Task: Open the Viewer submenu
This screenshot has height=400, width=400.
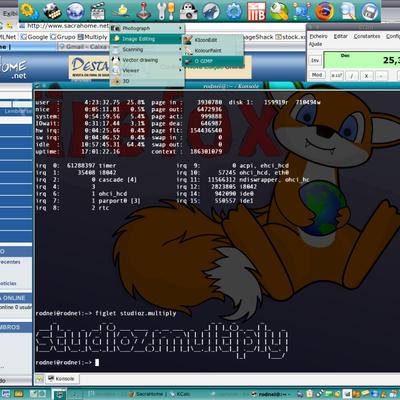Action: pyautogui.click(x=147, y=71)
